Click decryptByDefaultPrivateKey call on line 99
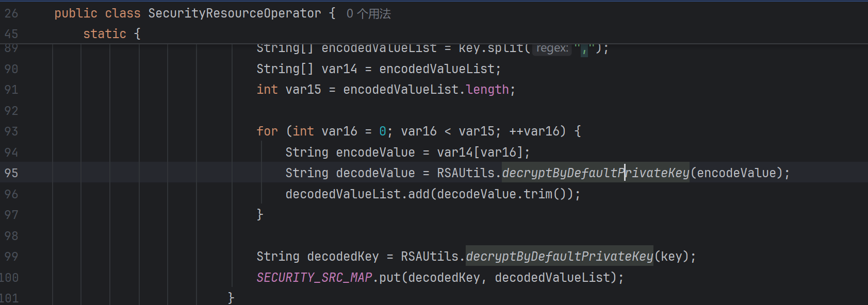Image resolution: width=868 pixels, height=305 pixels. (559, 257)
